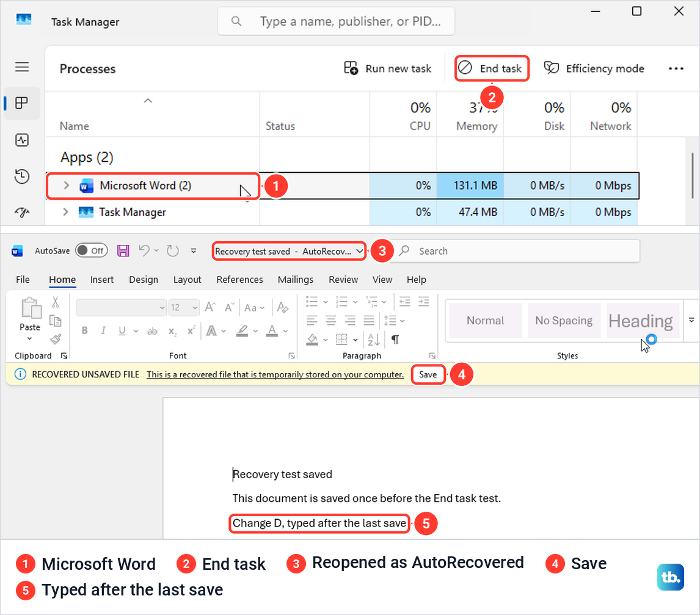Select the 131.1 MB memory cell
The image size is (700, 615).
[x=470, y=185]
